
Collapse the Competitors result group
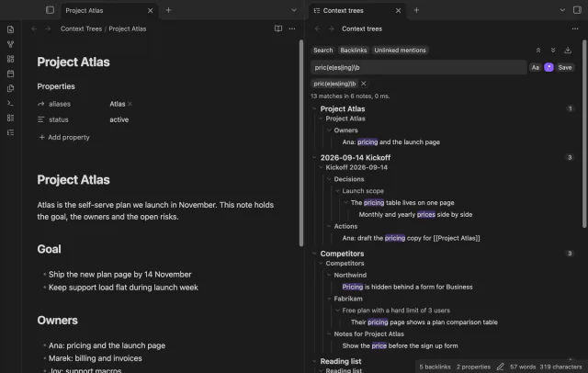pyautogui.click(x=314, y=254)
